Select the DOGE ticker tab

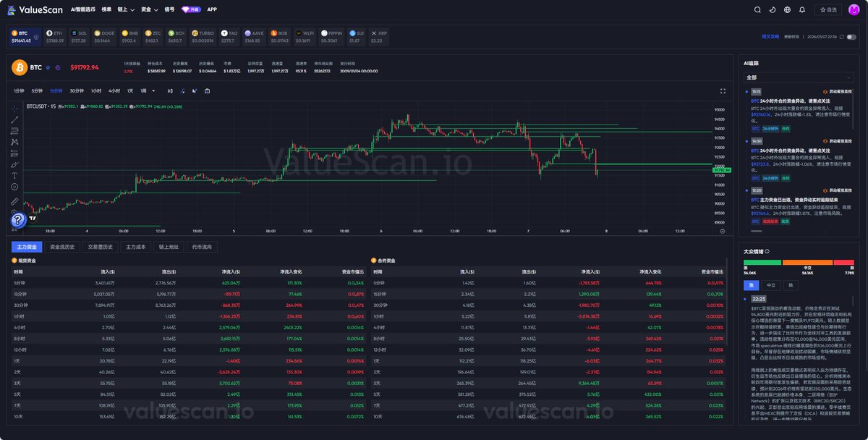[103, 36]
